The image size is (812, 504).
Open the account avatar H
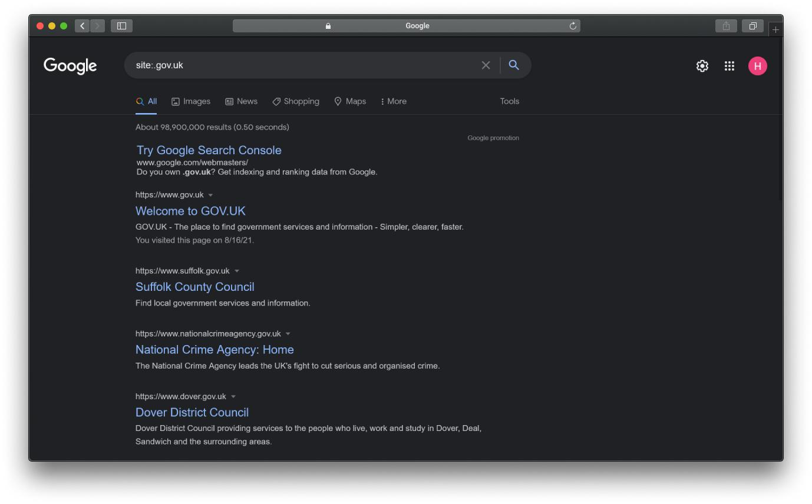coord(758,66)
